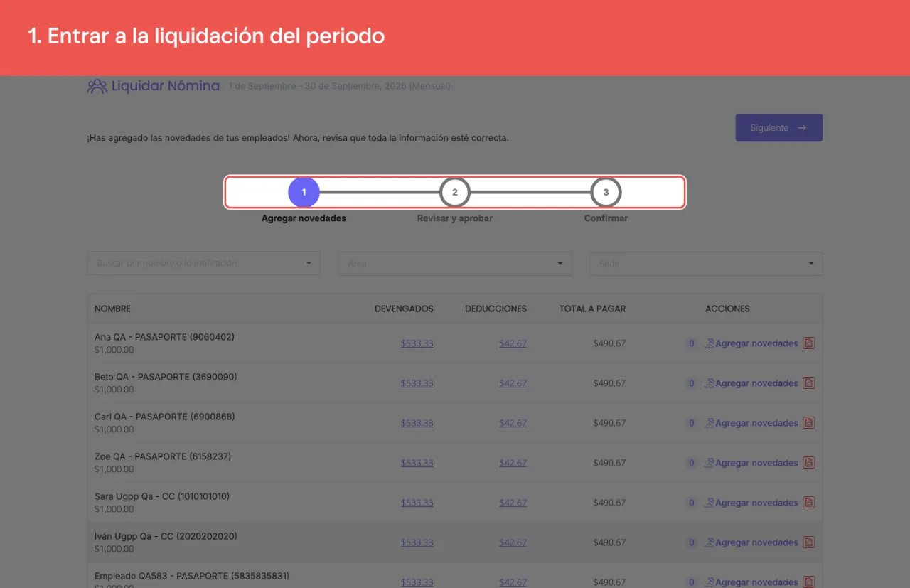This screenshot has height=588, width=910.
Task: Click the Siguiente button
Action: pyautogui.click(x=778, y=128)
